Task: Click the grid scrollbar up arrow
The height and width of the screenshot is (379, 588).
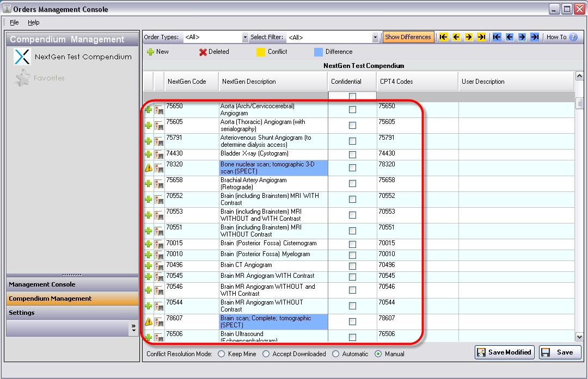Action: pos(579,76)
